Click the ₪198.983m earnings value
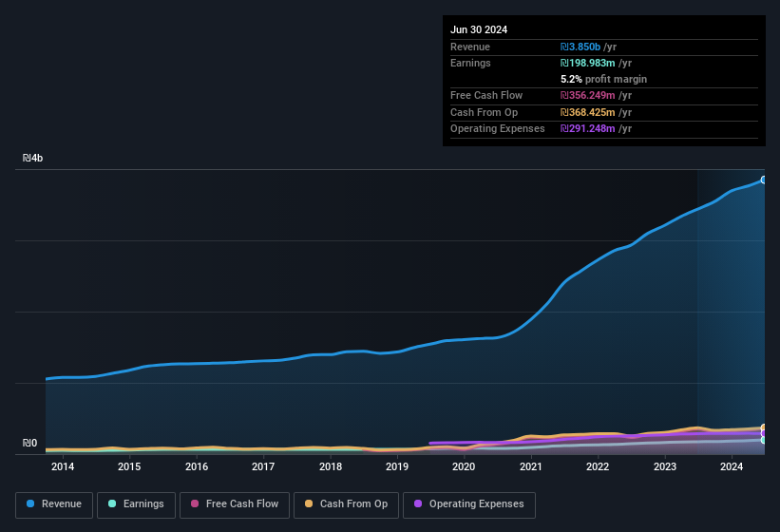This screenshot has height=532, width=780. [x=587, y=63]
